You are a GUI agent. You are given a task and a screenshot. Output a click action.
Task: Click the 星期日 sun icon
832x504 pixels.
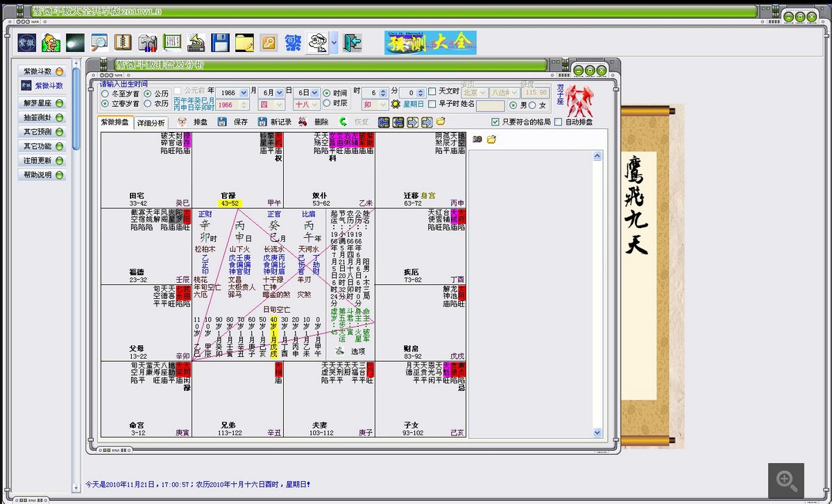click(396, 105)
